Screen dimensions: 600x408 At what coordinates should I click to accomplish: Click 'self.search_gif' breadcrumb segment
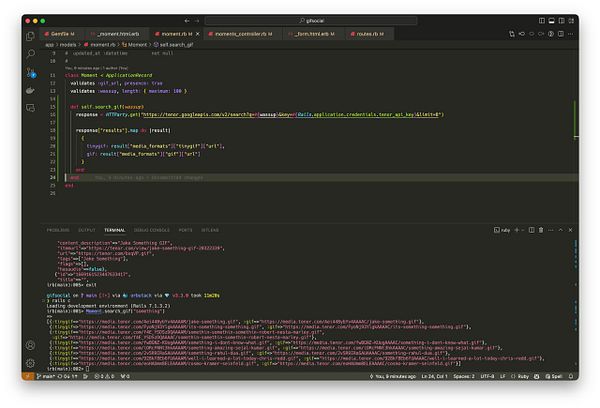173,45
